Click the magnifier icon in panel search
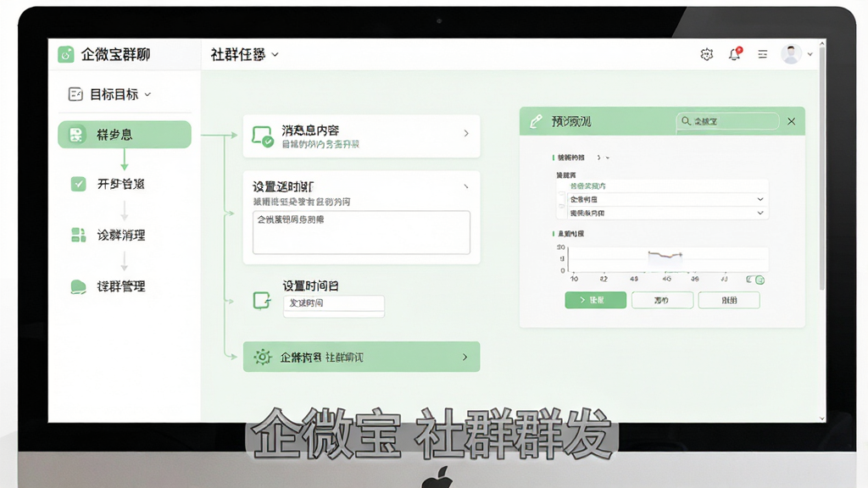Screen dimensions: 868x488 (x=686, y=120)
